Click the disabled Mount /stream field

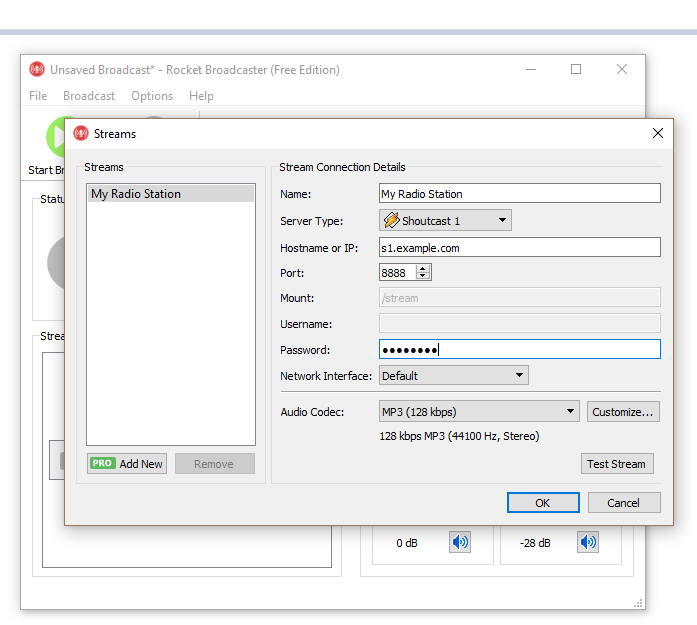(x=520, y=297)
